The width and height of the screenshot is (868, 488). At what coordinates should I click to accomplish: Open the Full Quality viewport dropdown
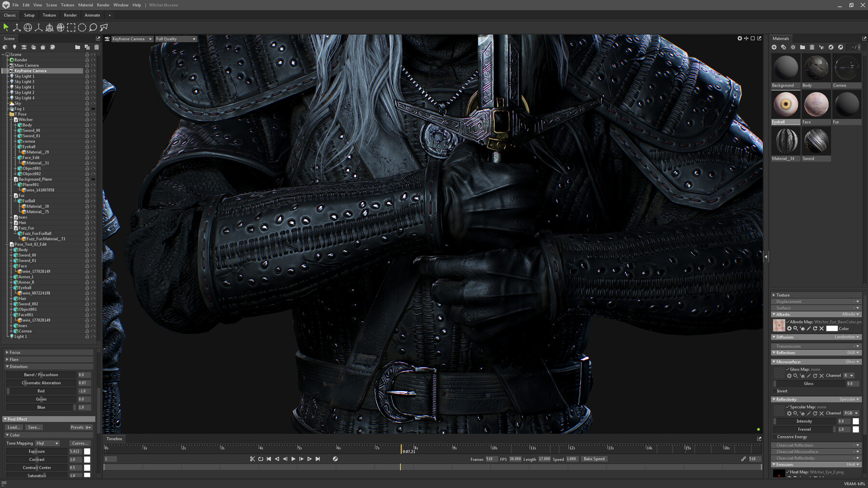176,39
